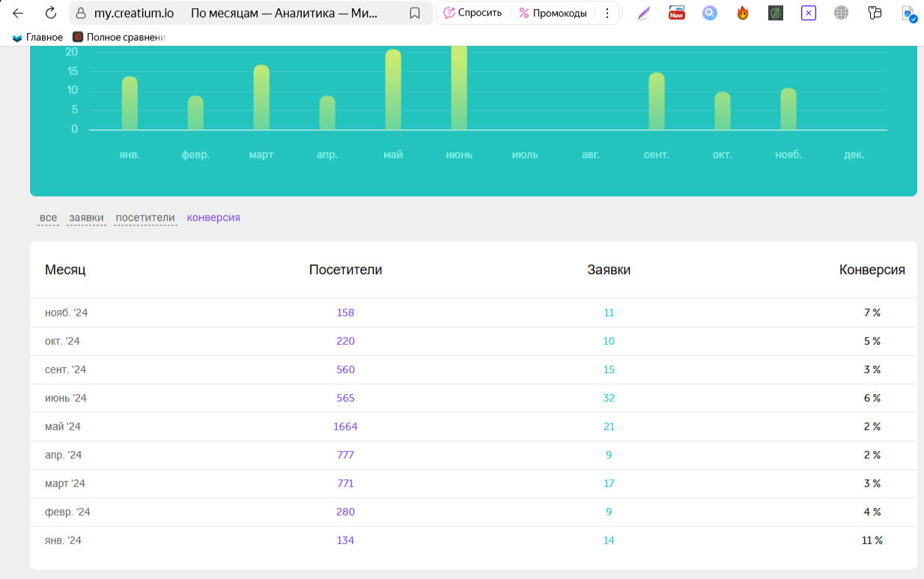Click the май '24 row label
The image size is (924, 579).
(63, 426)
